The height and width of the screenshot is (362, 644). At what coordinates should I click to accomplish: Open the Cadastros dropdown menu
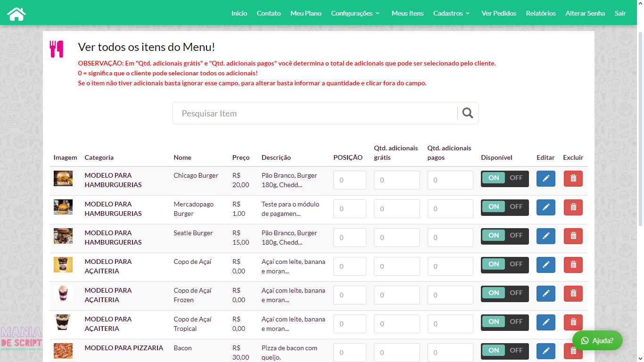(451, 13)
